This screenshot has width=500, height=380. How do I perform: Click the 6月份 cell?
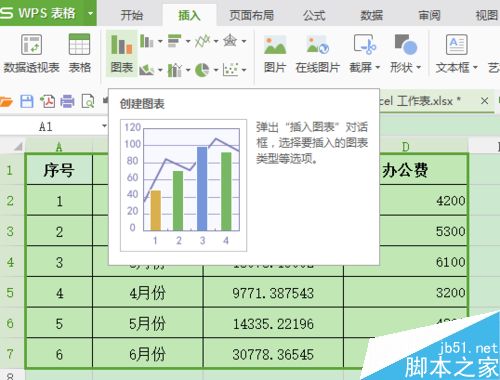pos(148,354)
